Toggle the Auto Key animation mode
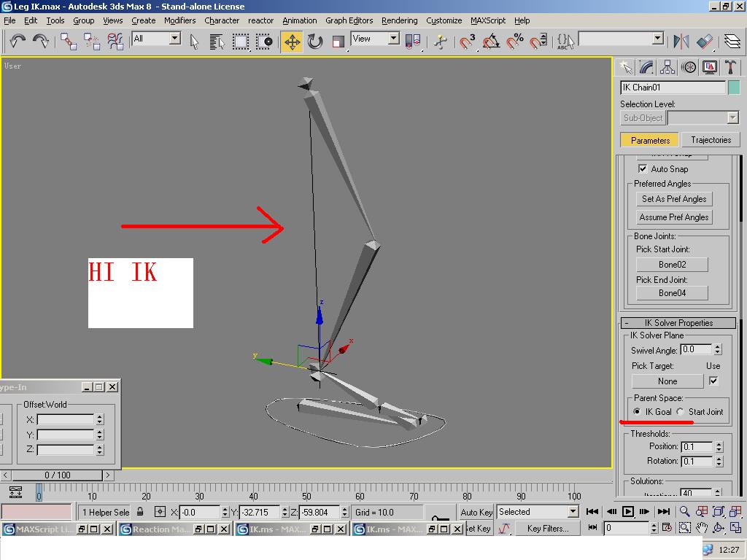747x560 pixels. tap(476, 512)
